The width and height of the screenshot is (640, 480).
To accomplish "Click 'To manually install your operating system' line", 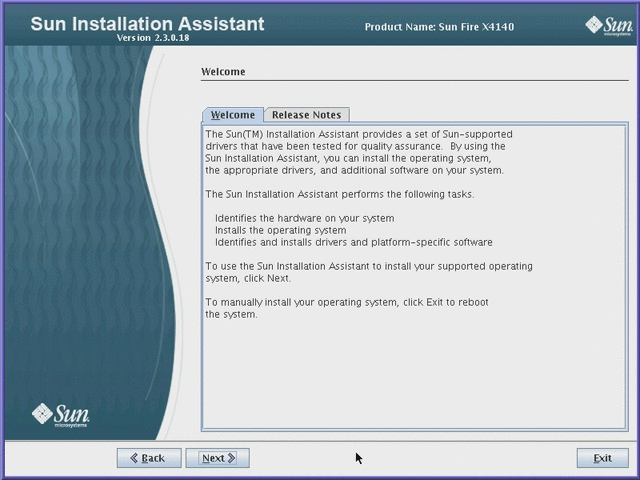I will click(347, 302).
